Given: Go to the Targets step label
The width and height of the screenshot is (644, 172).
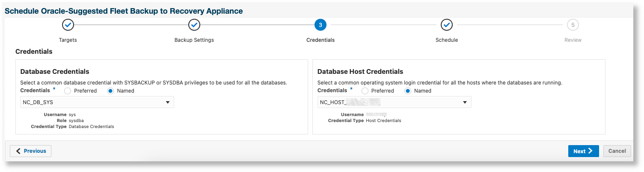Looking at the screenshot, I should [x=68, y=40].
